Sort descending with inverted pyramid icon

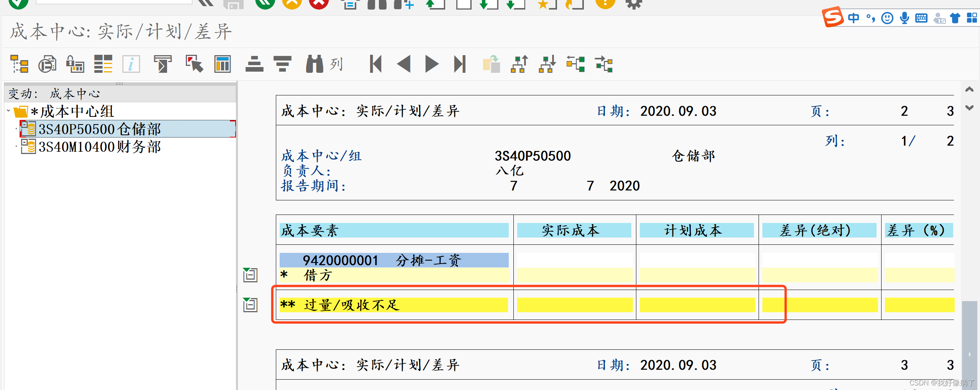coord(282,64)
